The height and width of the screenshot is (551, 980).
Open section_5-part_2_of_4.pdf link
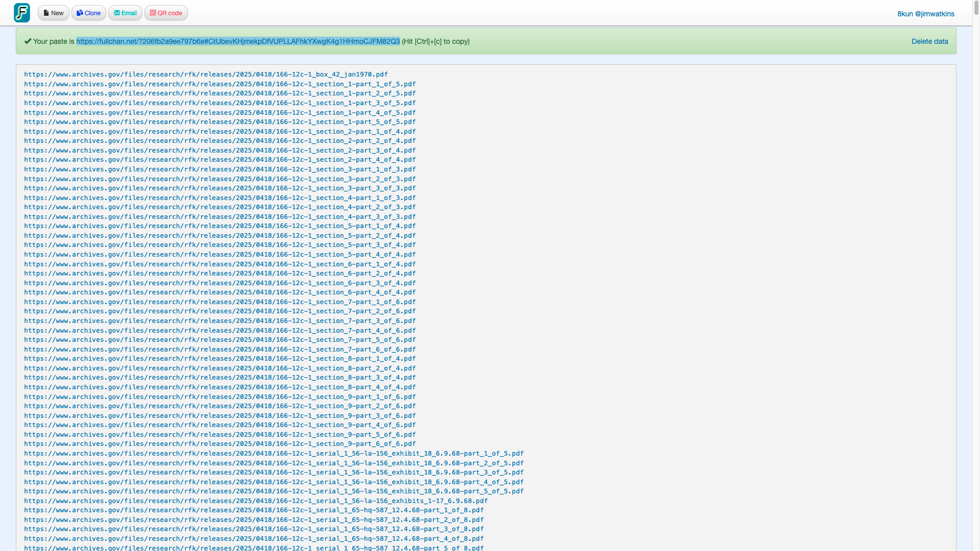(220, 236)
